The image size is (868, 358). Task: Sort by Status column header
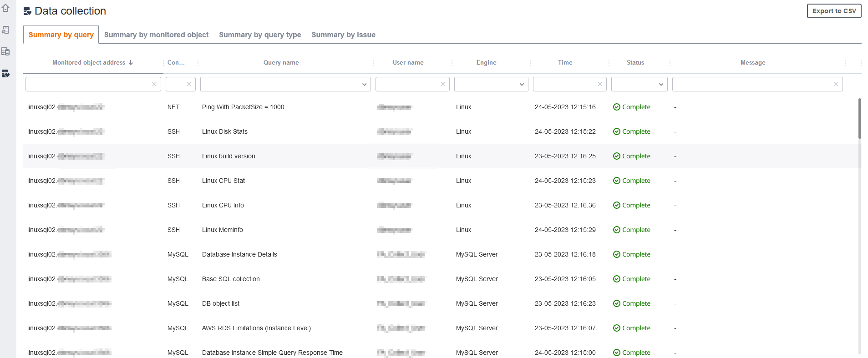pos(635,63)
